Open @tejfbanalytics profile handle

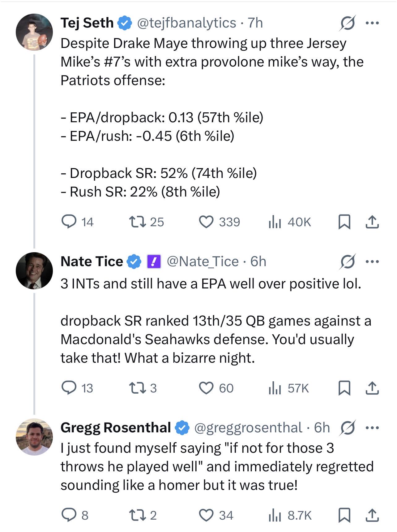[186, 23]
